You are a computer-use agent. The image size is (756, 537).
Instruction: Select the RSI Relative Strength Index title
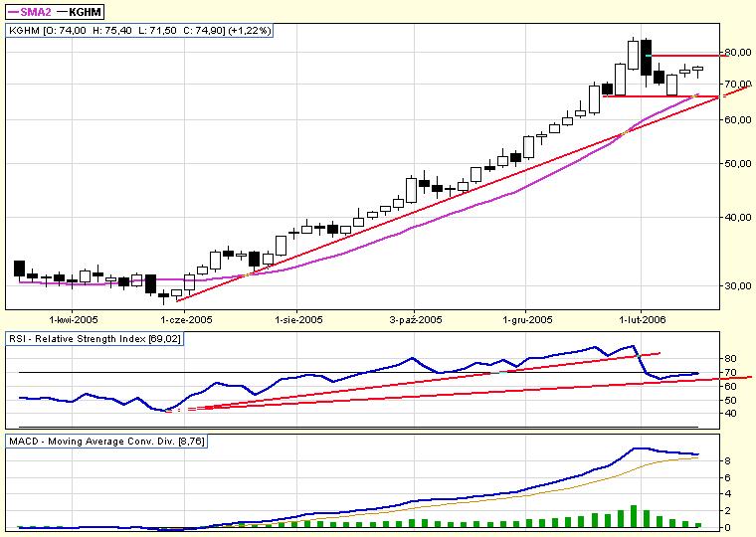tap(94, 339)
